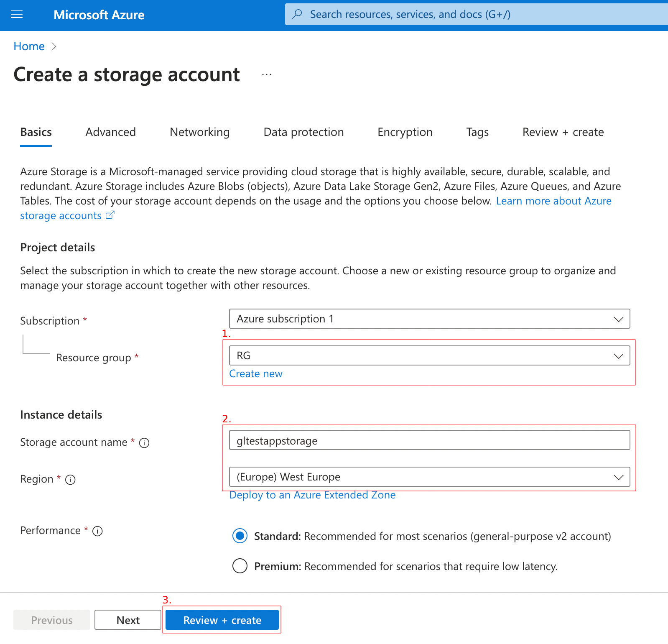668x644 pixels.
Task: Switch to the Tags tab
Action: point(477,132)
